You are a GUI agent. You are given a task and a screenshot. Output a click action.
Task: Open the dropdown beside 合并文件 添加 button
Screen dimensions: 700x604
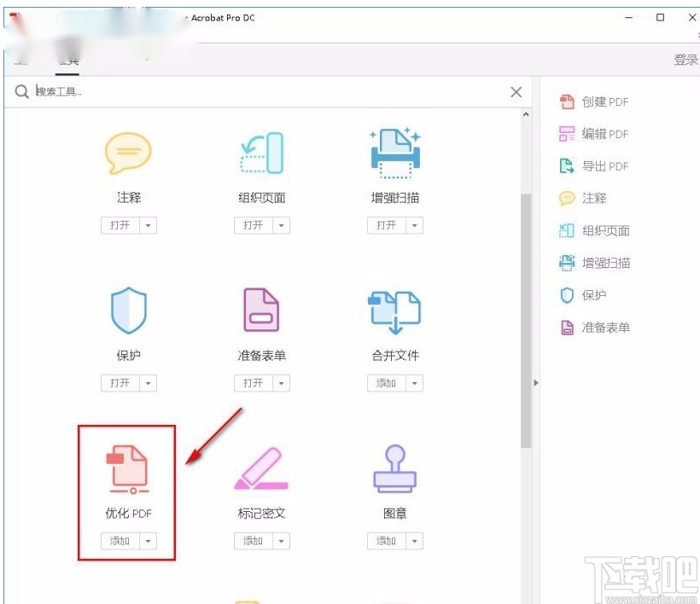click(412, 383)
